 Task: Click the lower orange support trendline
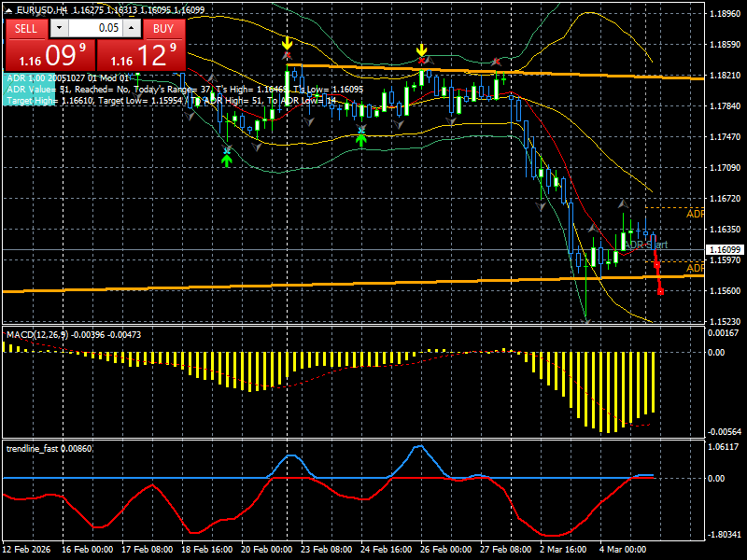point(353,284)
